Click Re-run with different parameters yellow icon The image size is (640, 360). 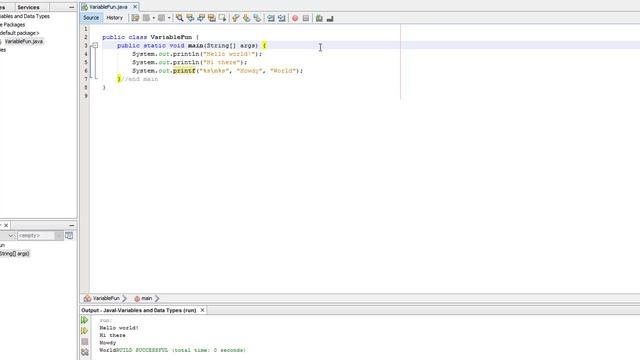pyautogui.click(x=84, y=331)
